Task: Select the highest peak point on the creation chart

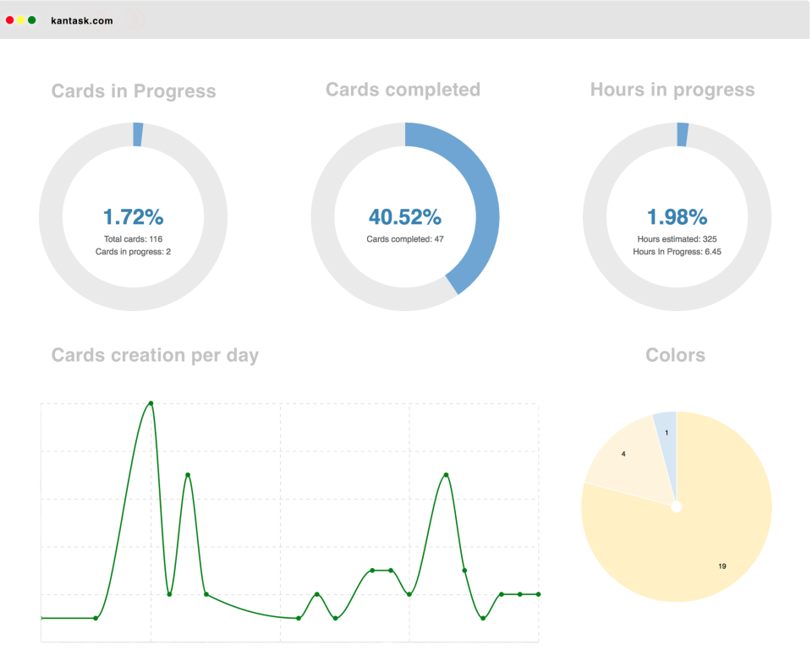Action: pos(151,403)
